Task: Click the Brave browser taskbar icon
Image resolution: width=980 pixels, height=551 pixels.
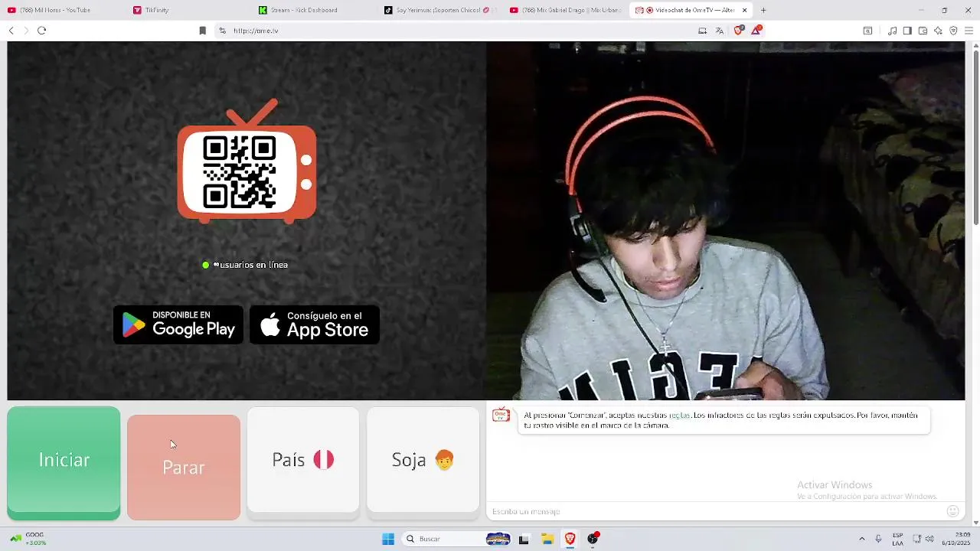Action: click(570, 539)
